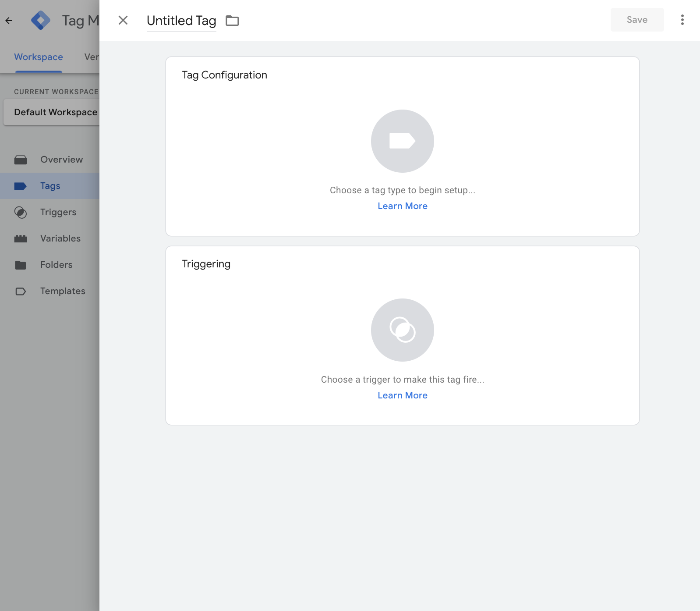Click the Triggering heading

[206, 264]
